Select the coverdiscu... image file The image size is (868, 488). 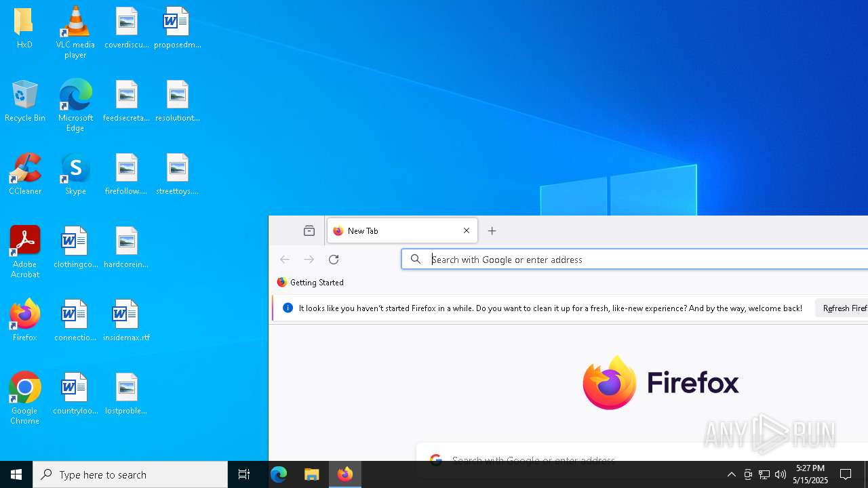click(126, 28)
